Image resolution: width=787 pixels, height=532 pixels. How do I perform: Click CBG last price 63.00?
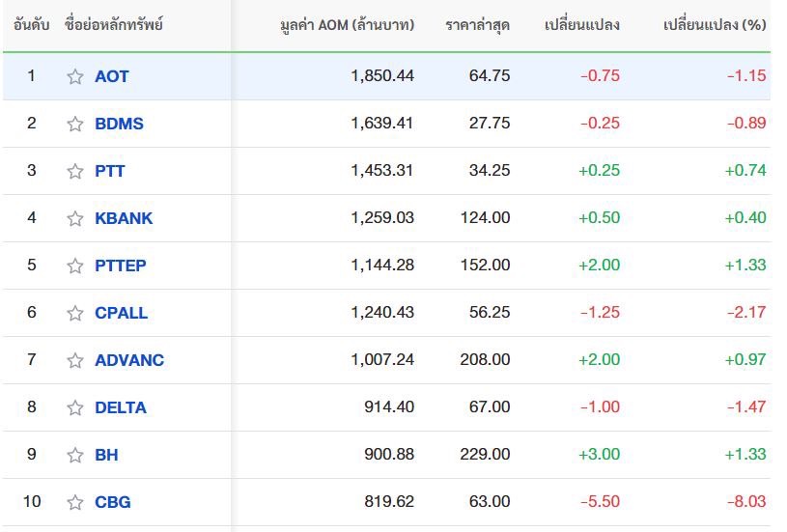point(490,501)
